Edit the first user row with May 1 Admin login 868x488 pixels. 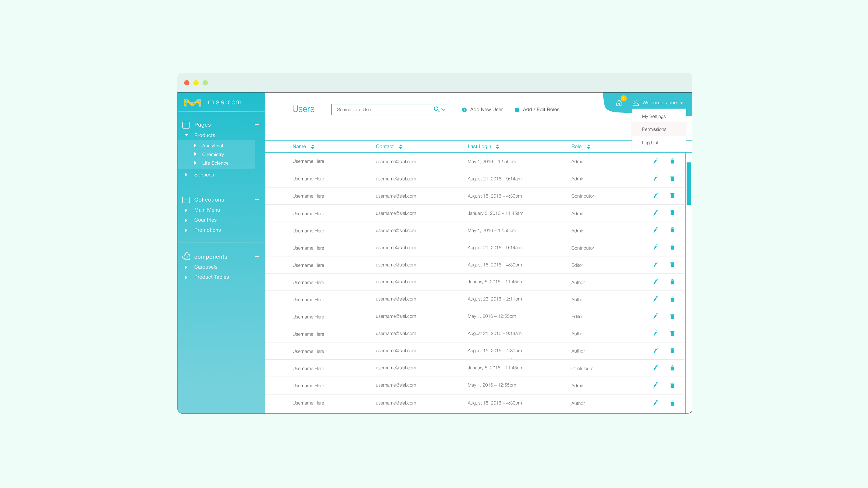[655, 161]
